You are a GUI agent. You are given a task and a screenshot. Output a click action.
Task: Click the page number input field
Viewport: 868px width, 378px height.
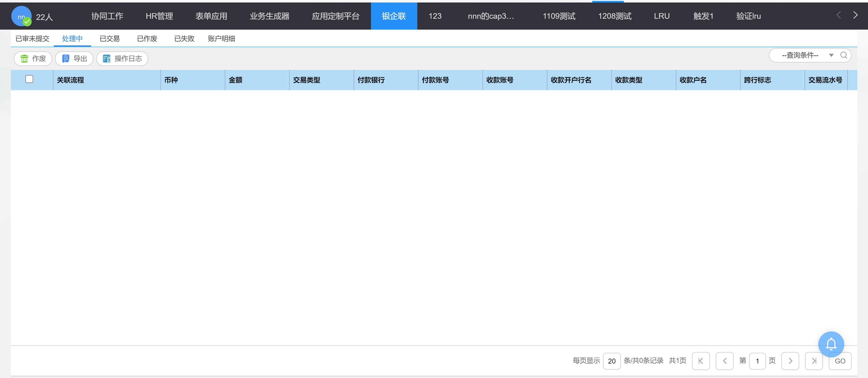point(757,361)
